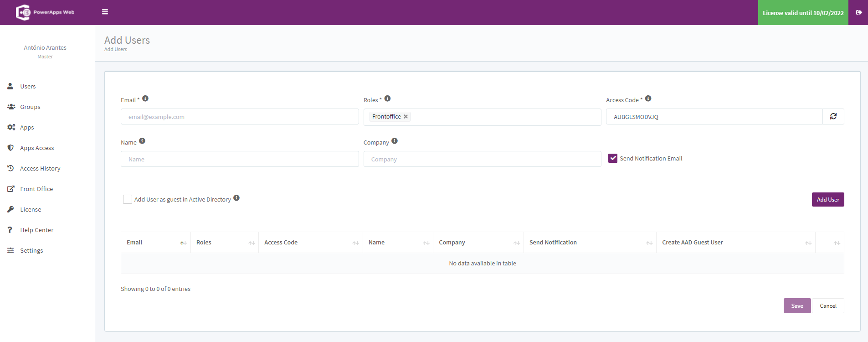Click the License key icon
Viewport: 868px width, 342px height.
[10, 209]
